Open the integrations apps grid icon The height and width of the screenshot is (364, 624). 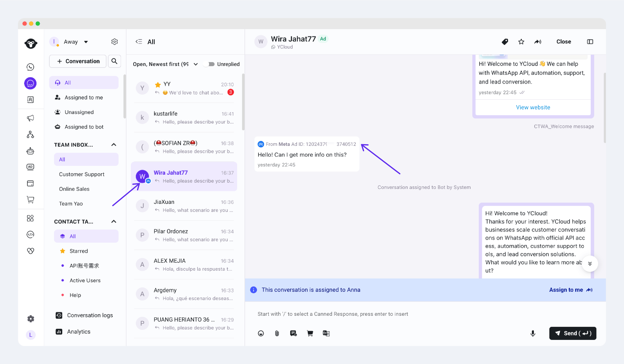coord(30,218)
